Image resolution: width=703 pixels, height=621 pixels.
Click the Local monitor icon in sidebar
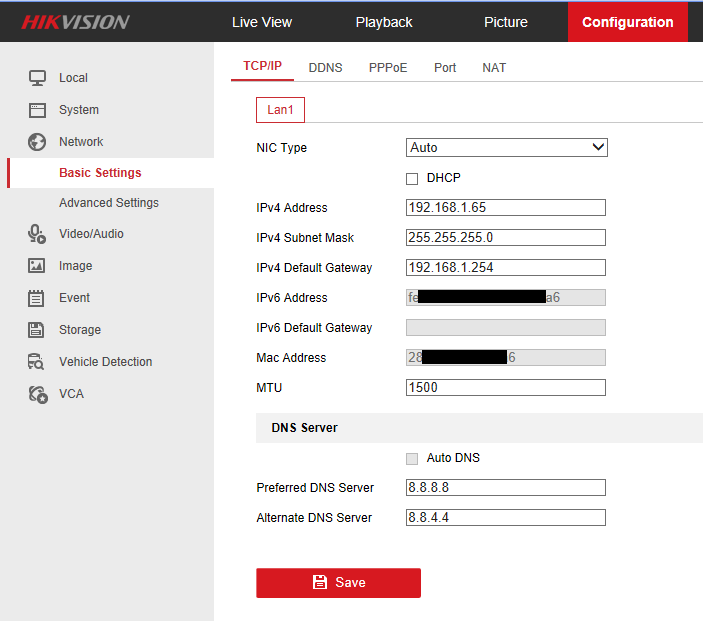tap(37, 78)
